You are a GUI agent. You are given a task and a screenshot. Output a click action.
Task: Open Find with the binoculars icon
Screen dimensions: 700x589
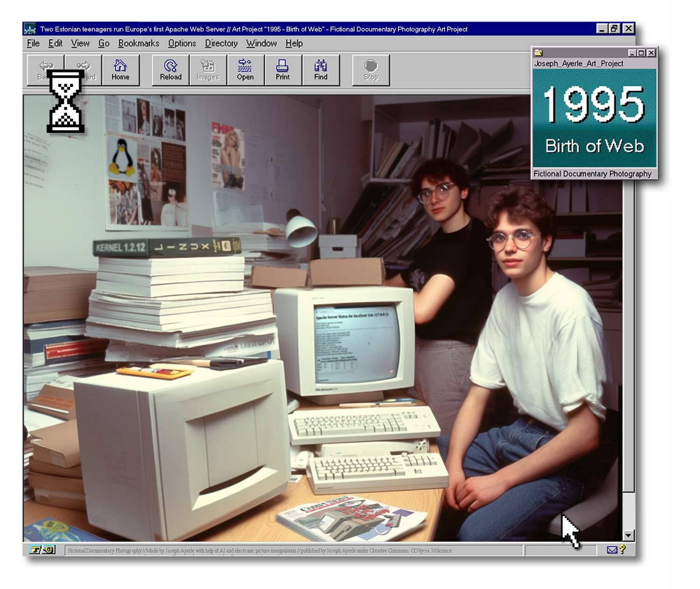[321, 70]
